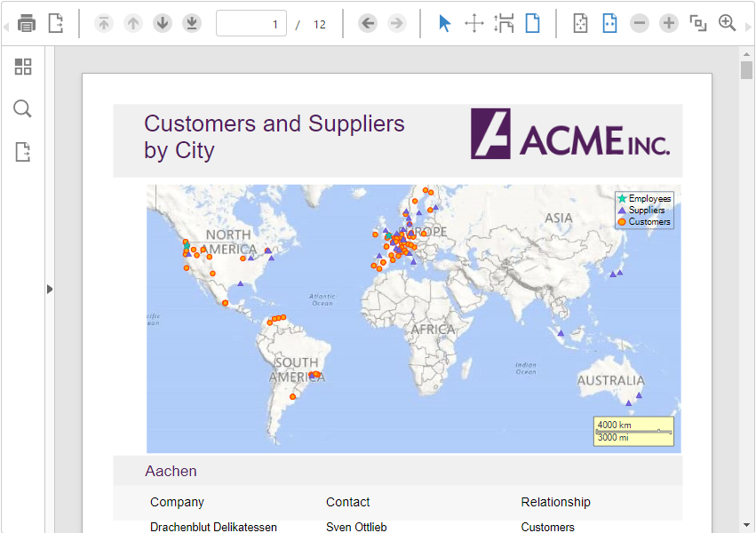This screenshot has height=533, width=756.
Task: Zoom in with the plus button
Action: tap(669, 23)
